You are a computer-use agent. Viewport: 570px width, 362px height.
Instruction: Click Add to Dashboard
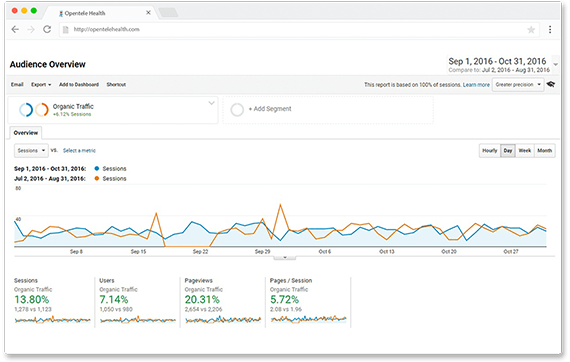click(x=79, y=85)
